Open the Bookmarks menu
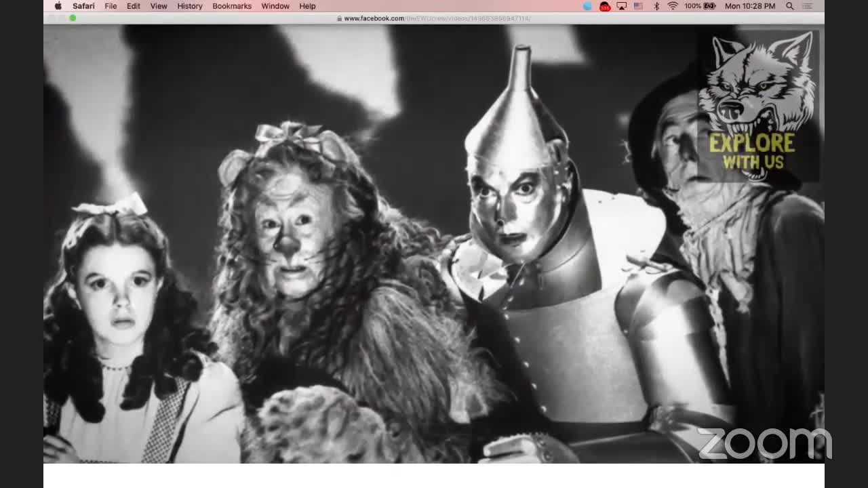868x488 pixels. click(x=232, y=6)
